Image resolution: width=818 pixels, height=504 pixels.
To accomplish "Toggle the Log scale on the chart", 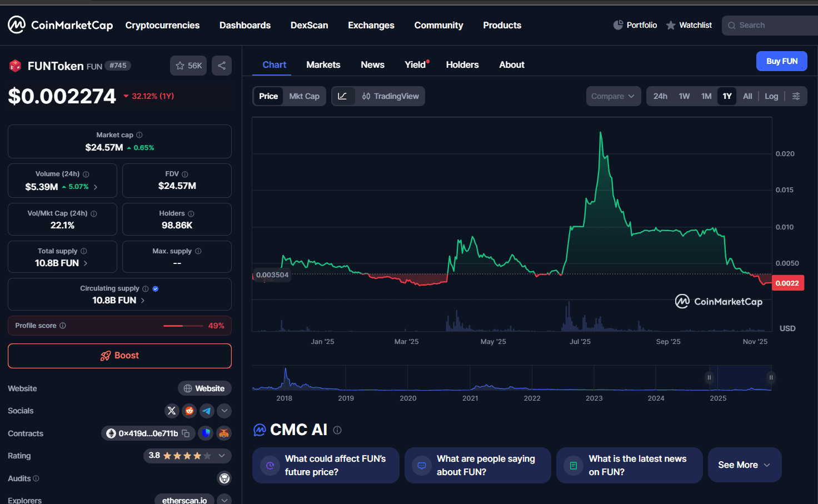I will (771, 96).
